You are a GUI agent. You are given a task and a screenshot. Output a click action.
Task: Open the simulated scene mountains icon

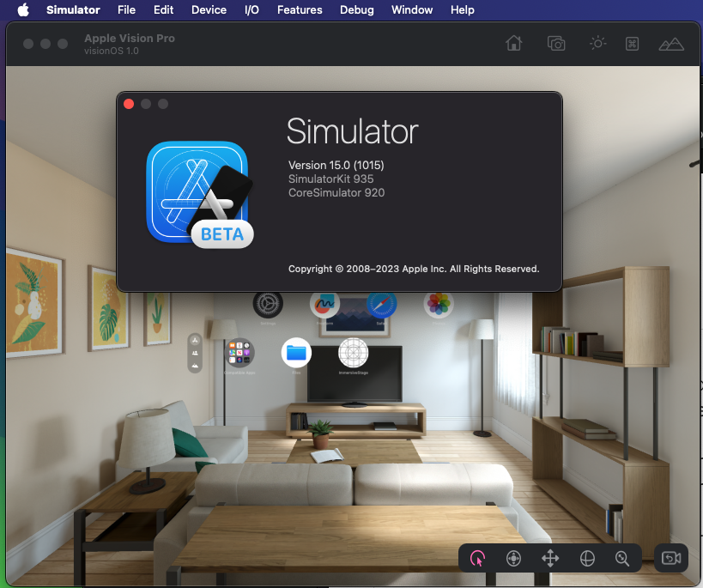pos(671,44)
